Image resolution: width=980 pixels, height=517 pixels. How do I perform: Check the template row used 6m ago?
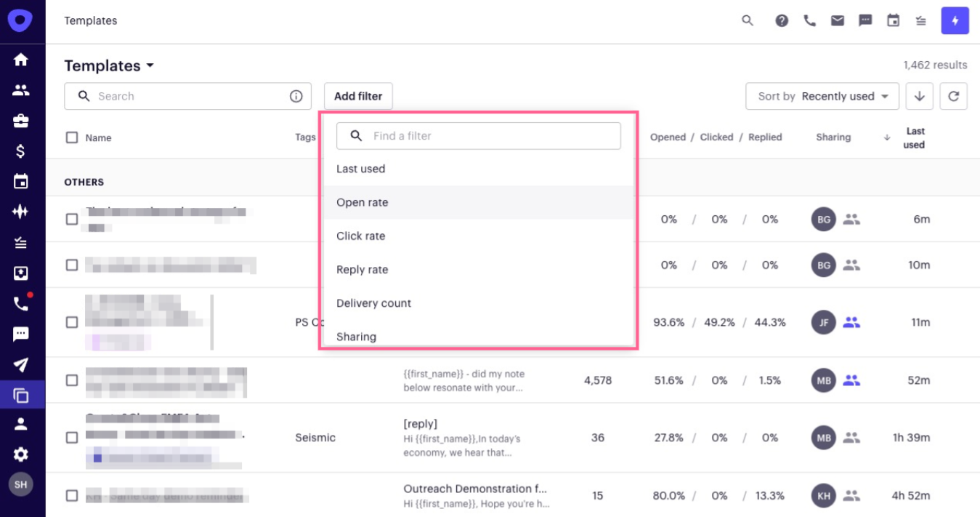72,219
